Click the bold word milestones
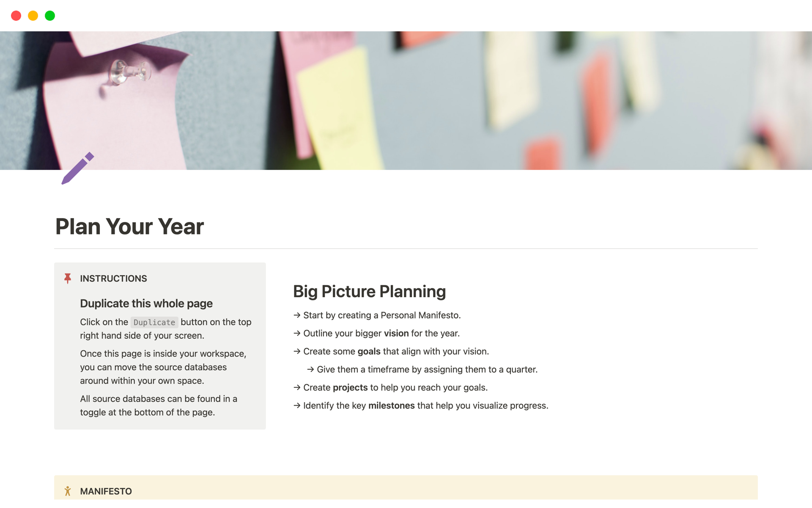812x508 pixels. [391, 406]
